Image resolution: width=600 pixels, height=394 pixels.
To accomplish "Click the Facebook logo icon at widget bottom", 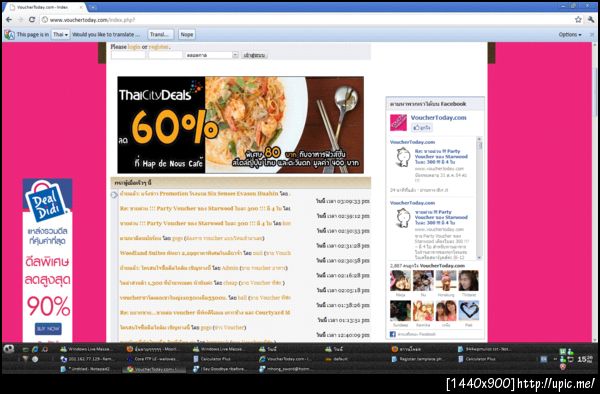I will click(392, 334).
